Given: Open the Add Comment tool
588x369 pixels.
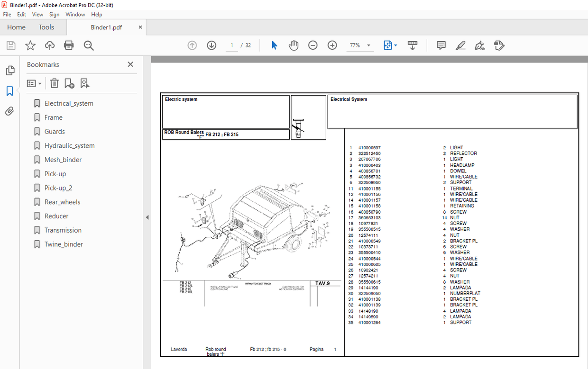Looking at the screenshot, I should 441,45.
